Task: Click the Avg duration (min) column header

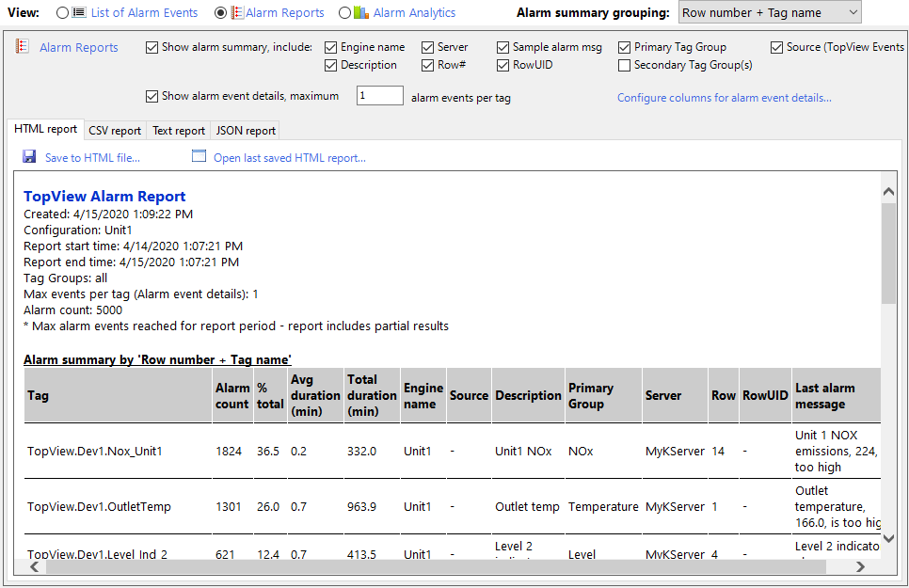Action: point(315,395)
